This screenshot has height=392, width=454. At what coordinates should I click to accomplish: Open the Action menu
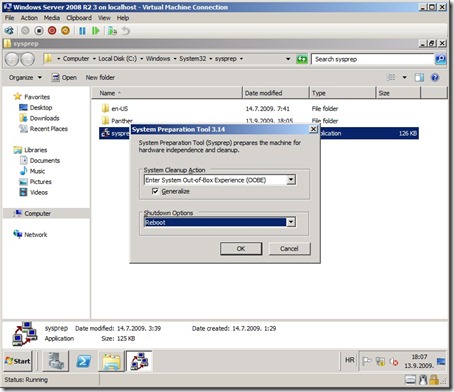coord(29,18)
